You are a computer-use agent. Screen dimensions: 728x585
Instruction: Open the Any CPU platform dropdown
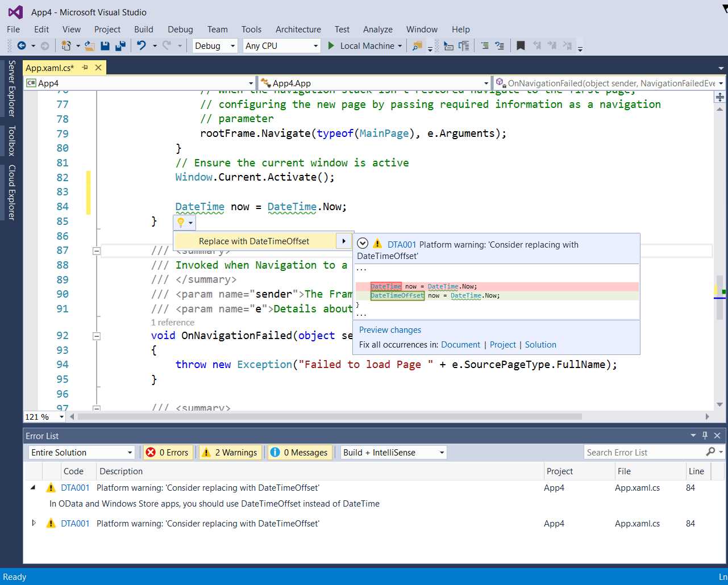tap(281, 45)
